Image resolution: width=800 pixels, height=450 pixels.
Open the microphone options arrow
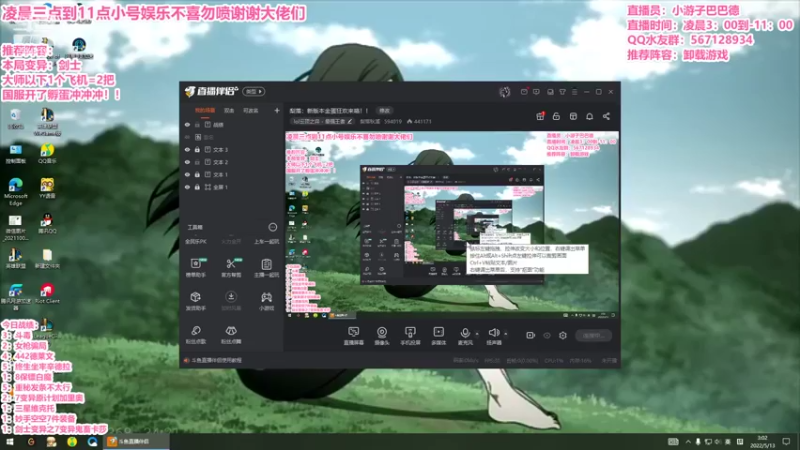click(x=478, y=334)
